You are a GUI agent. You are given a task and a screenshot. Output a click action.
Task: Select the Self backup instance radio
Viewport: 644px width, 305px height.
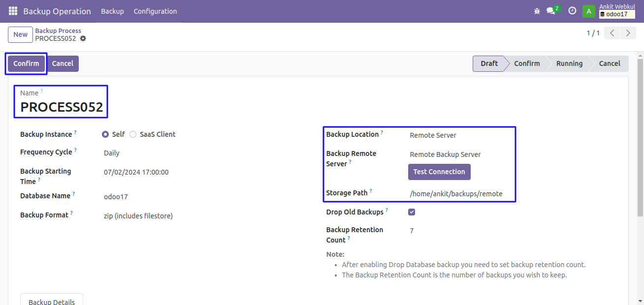click(105, 134)
